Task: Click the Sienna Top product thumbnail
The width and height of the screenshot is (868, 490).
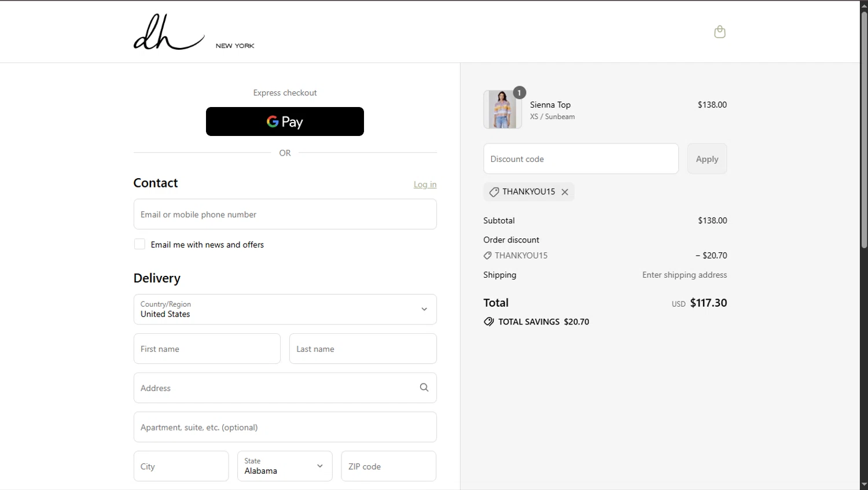Action: (x=502, y=109)
